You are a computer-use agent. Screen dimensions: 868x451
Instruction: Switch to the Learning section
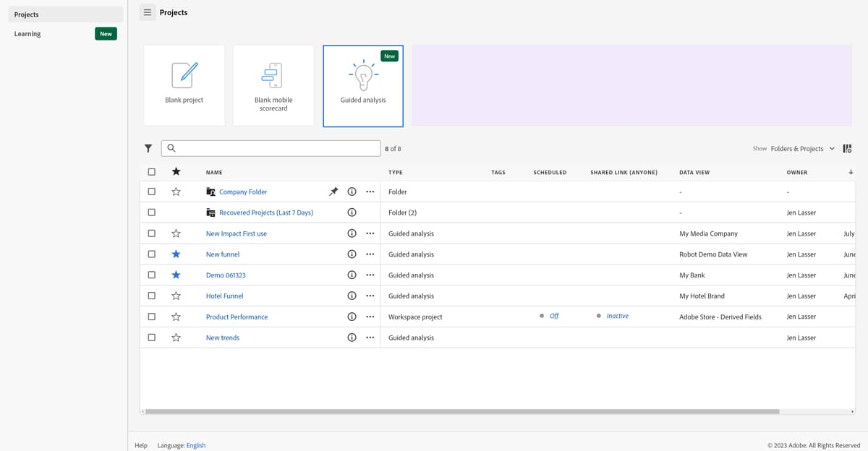(27, 33)
